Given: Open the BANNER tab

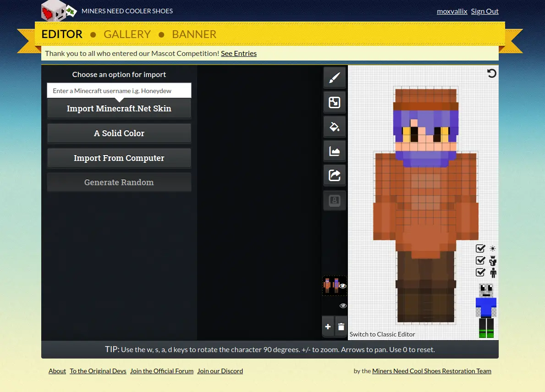Looking at the screenshot, I should click(194, 34).
